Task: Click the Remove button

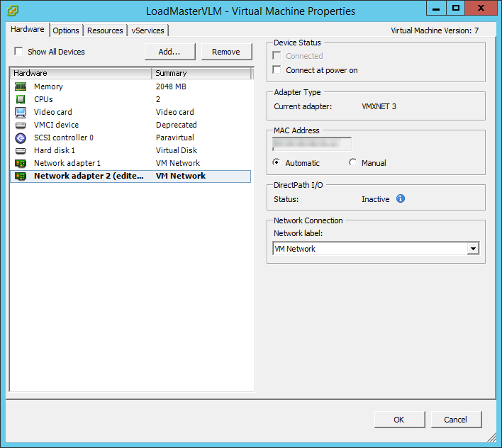Action: [x=226, y=52]
